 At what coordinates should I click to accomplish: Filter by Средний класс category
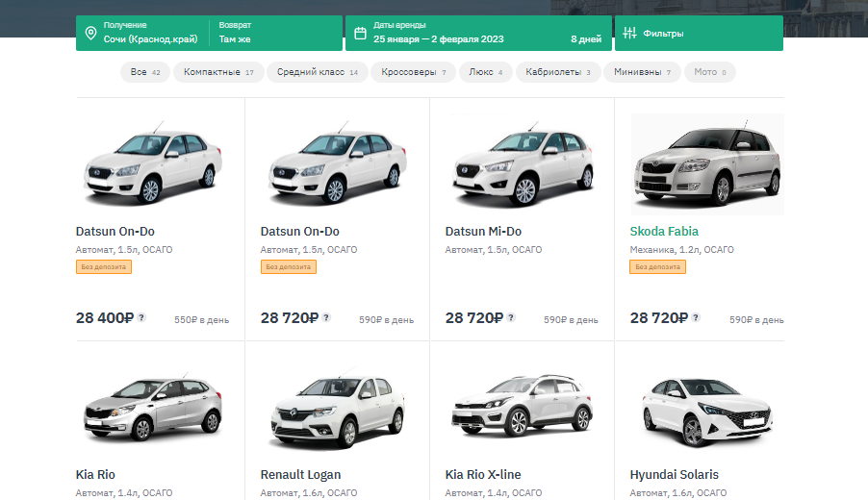317,72
